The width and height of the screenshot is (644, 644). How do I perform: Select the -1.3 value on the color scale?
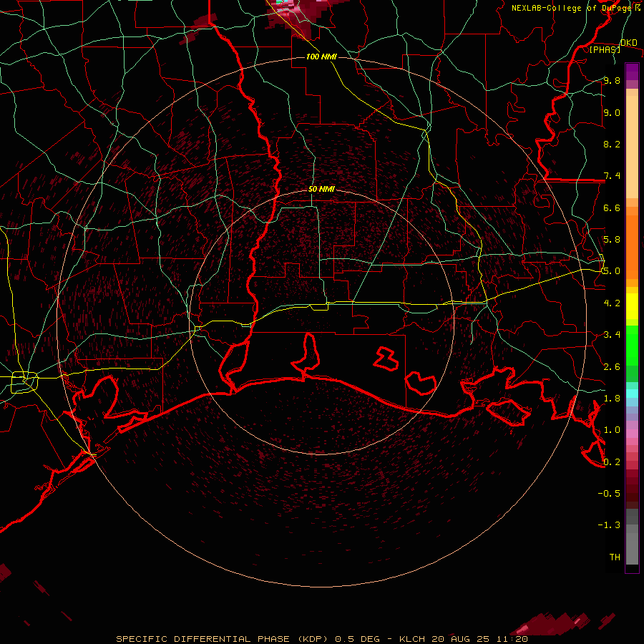pyautogui.click(x=609, y=525)
